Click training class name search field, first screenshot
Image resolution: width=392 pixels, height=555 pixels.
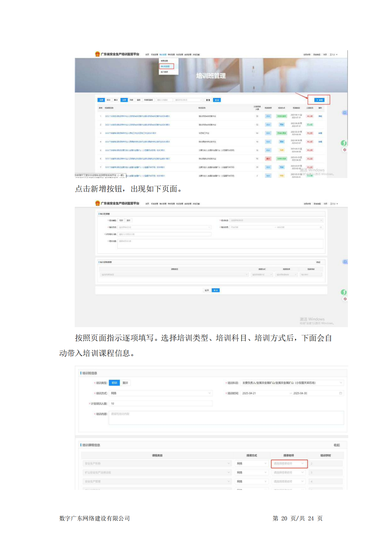click(x=164, y=100)
